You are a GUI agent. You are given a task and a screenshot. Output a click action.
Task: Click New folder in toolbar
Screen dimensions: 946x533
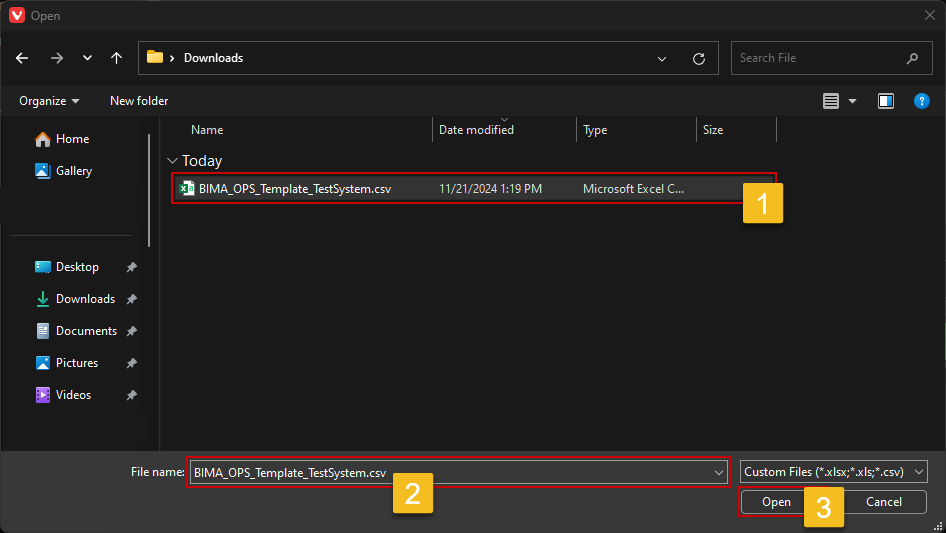139,101
